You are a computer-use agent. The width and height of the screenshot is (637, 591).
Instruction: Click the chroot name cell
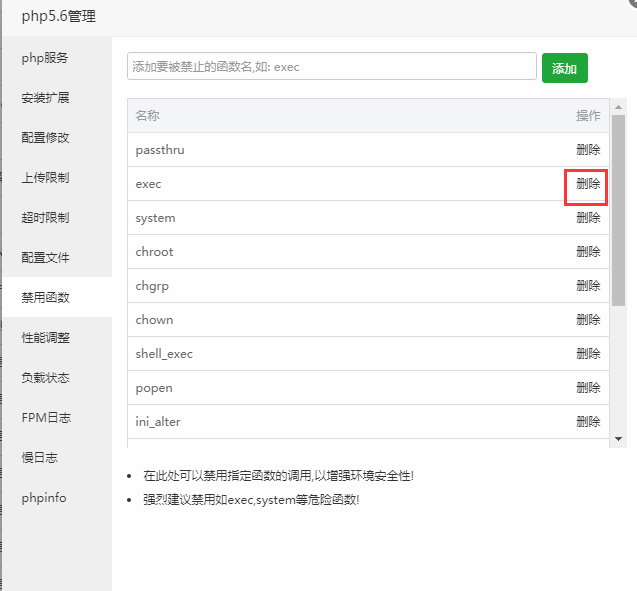click(154, 252)
